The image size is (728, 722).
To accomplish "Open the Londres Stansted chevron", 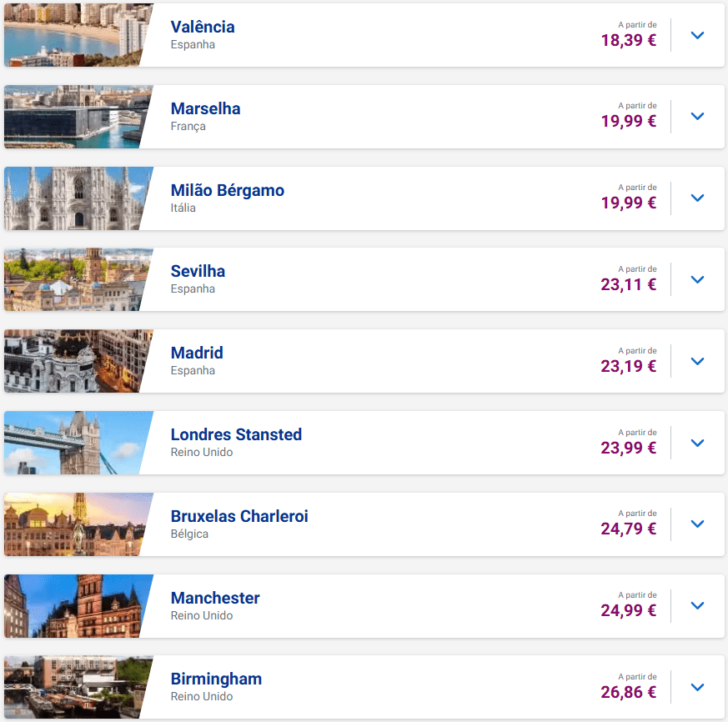I will click(x=698, y=443).
